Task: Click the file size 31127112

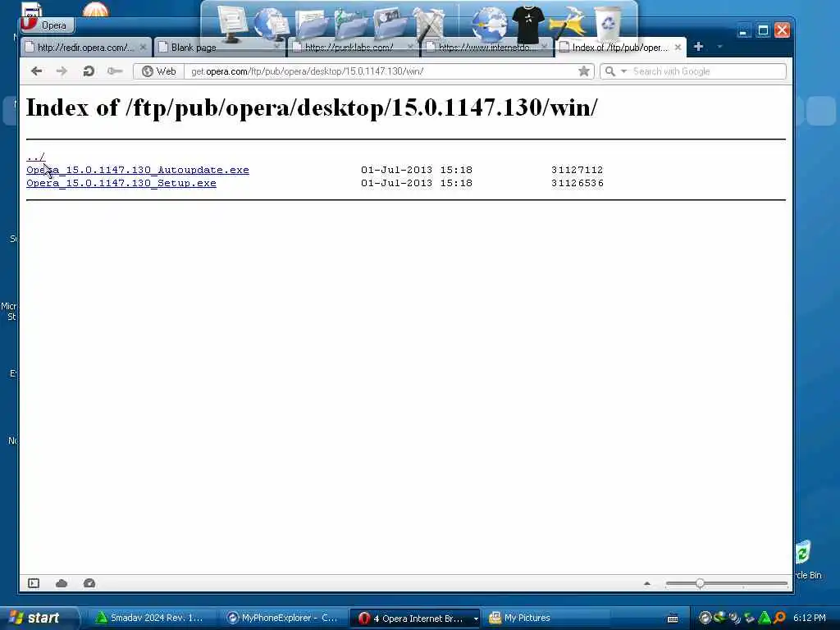Action: [577, 170]
